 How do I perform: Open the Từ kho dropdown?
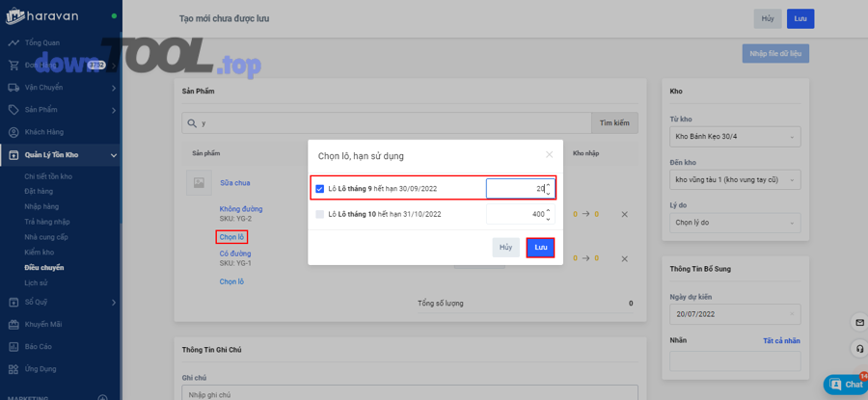click(x=735, y=137)
